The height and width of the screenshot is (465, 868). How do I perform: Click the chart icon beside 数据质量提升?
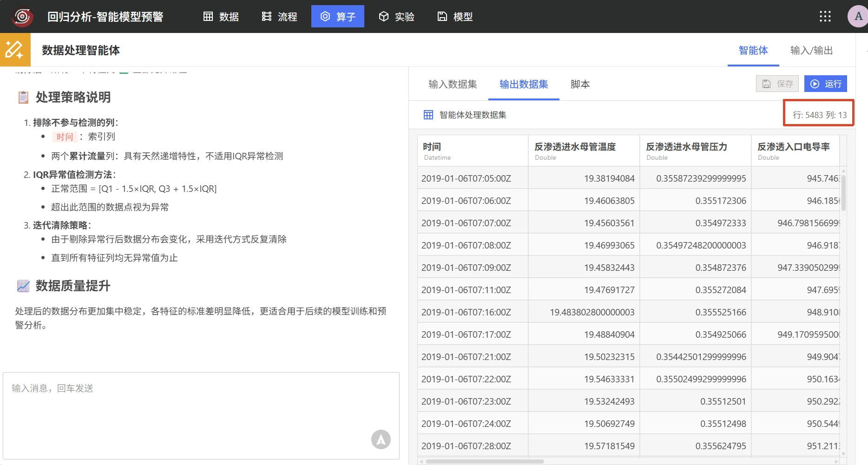pos(23,286)
